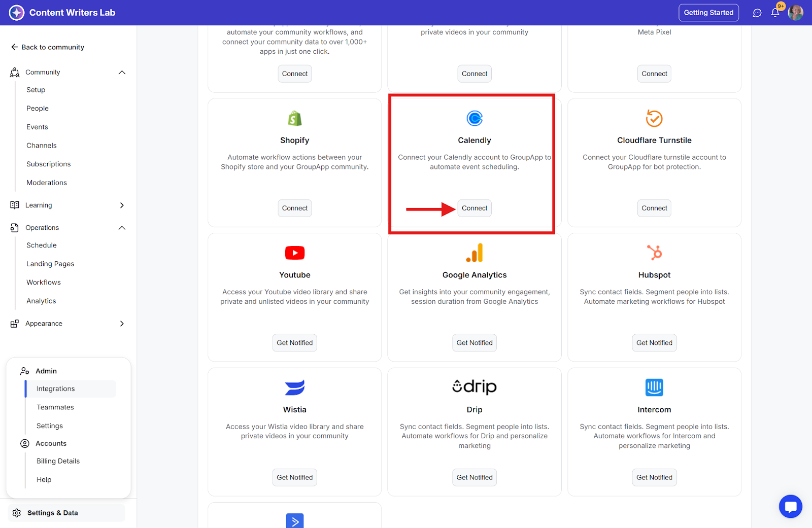Open Teammates in Admin menu
Screen dimensions: 812x528
[x=55, y=407]
